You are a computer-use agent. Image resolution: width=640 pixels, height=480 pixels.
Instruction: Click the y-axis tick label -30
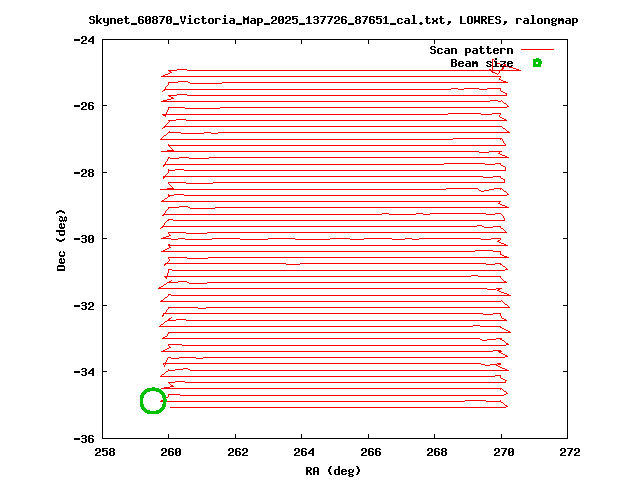(x=84, y=239)
